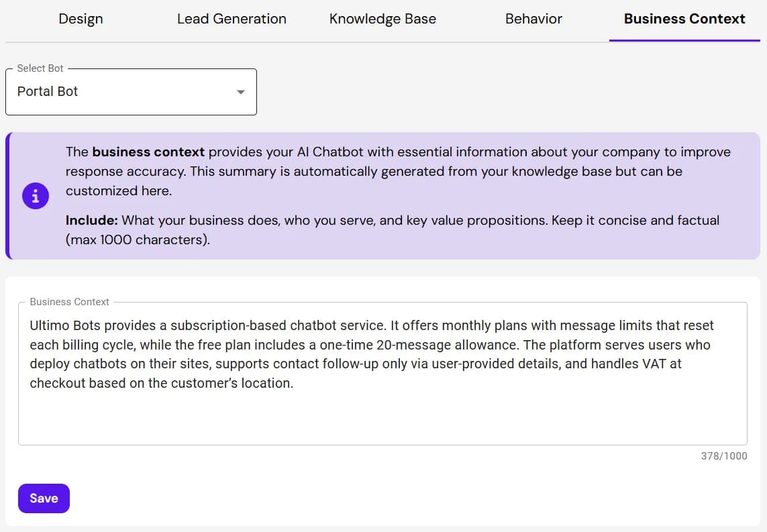Click the info icon on the context banner
This screenshot has height=532, width=767.
(36, 195)
